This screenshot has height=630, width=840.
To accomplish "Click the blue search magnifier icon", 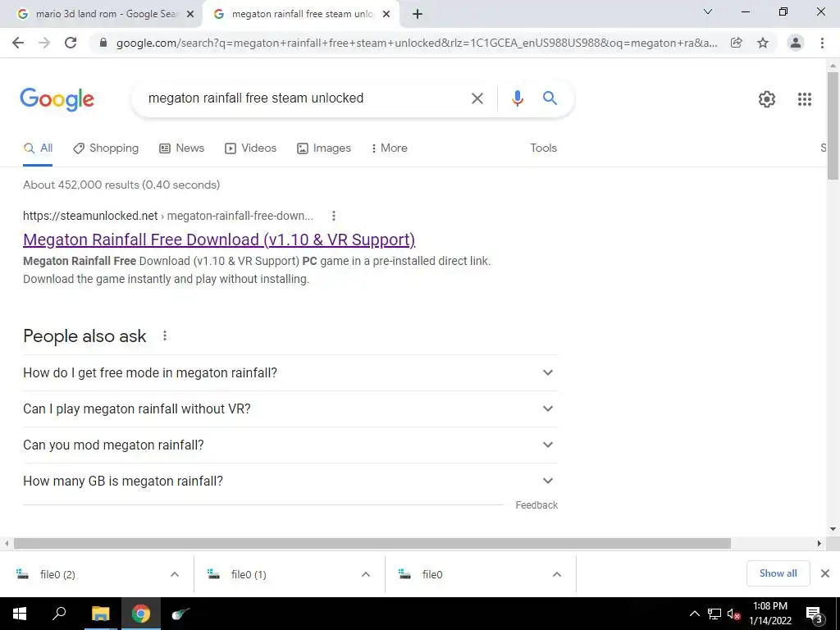I will tap(550, 98).
